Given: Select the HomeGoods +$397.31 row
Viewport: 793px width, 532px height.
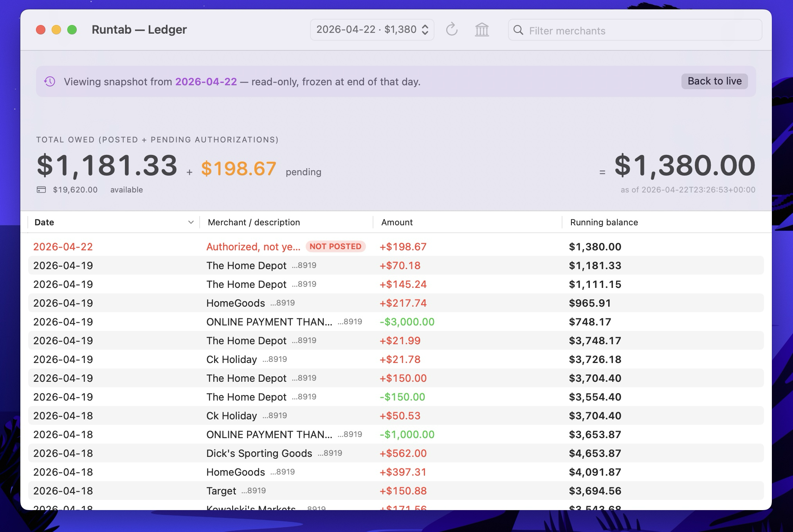Looking at the screenshot, I should click(x=396, y=472).
